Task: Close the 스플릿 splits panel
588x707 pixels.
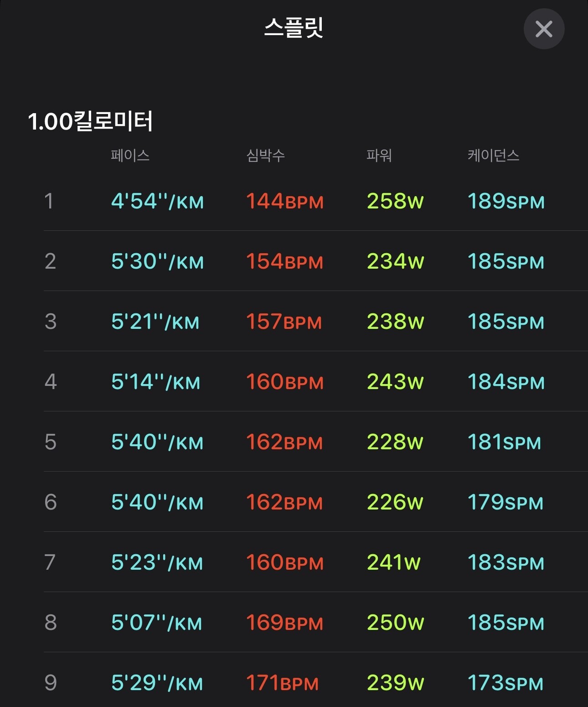Action: point(544,29)
